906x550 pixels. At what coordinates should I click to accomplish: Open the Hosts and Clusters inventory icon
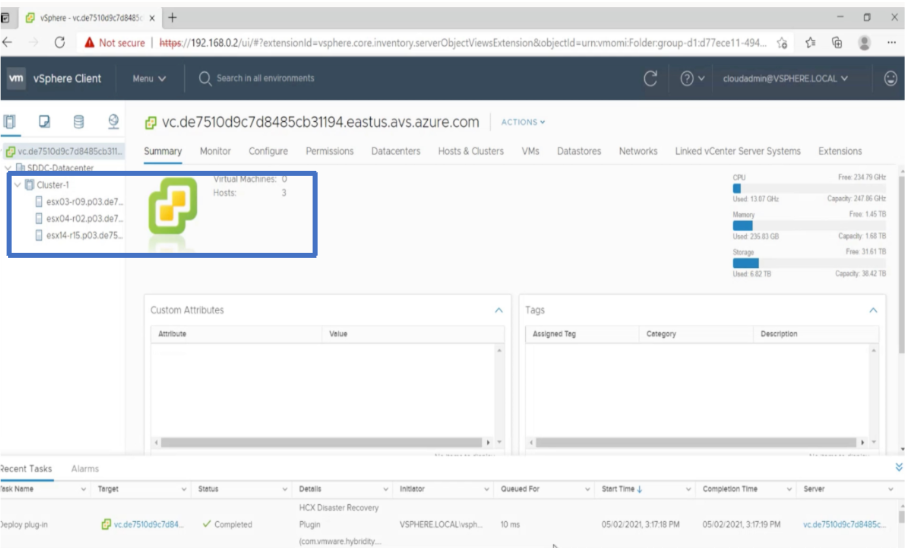point(10,121)
